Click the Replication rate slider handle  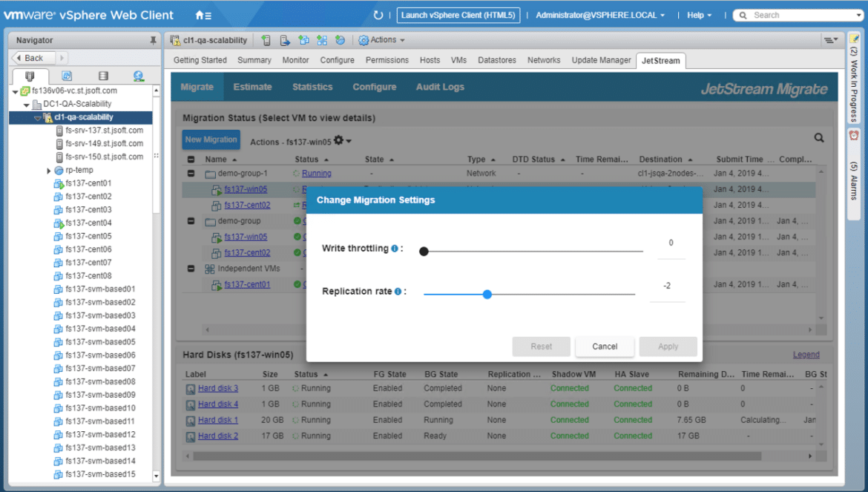coord(487,295)
